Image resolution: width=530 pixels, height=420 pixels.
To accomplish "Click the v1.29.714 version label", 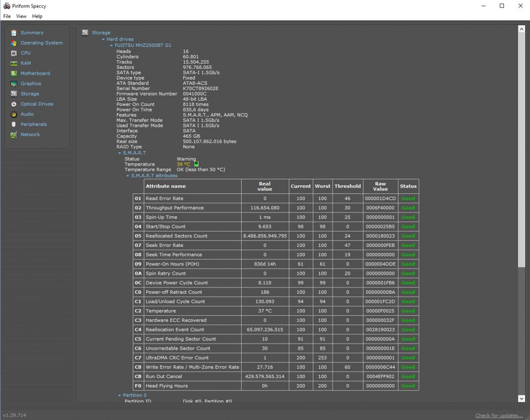I will point(14,415).
